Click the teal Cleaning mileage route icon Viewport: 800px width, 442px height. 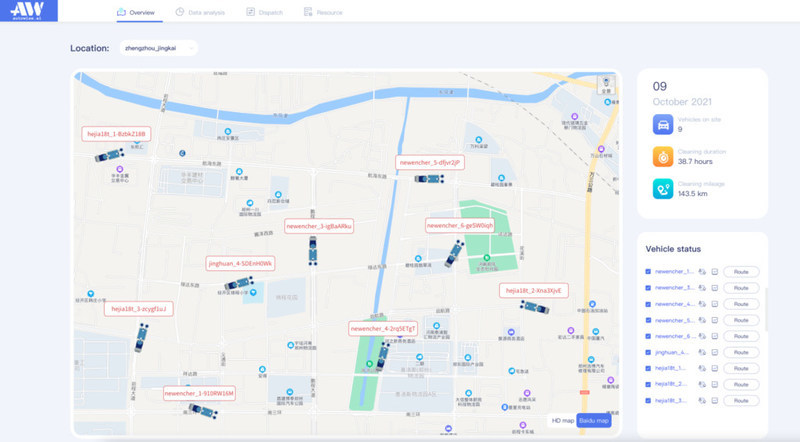click(x=662, y=188)
